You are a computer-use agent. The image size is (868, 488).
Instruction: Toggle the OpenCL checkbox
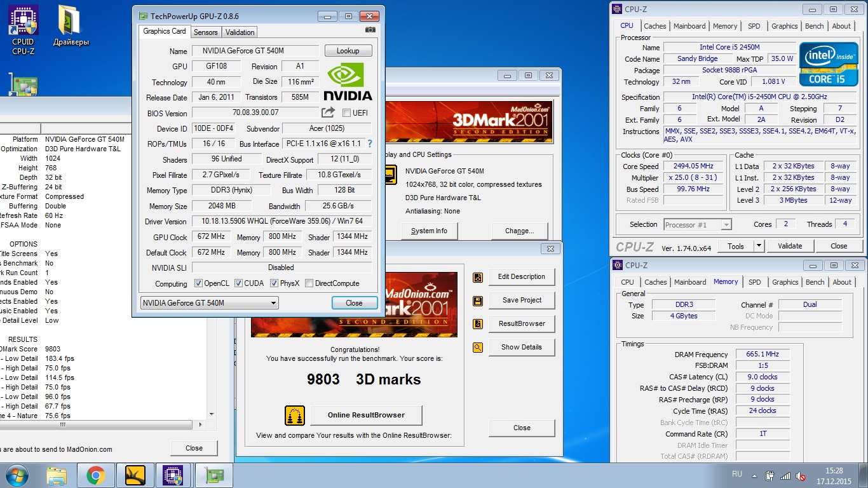[198, 283]
